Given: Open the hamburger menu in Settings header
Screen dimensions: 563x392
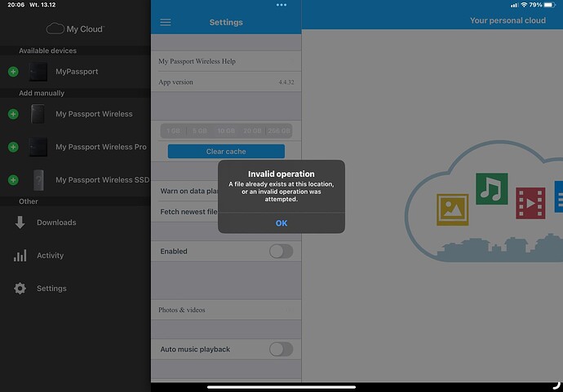Looking at the screenshot, I should (x=166, y=22).
